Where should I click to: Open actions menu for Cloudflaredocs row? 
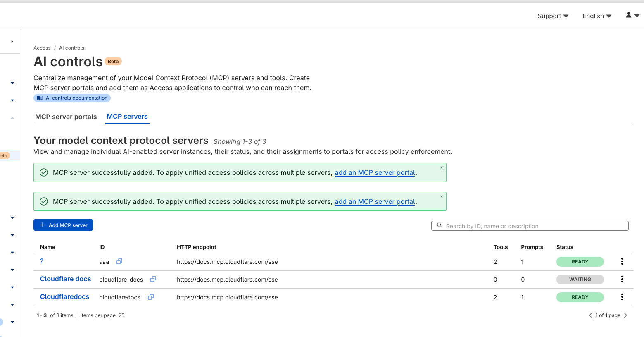pos(622,297)
